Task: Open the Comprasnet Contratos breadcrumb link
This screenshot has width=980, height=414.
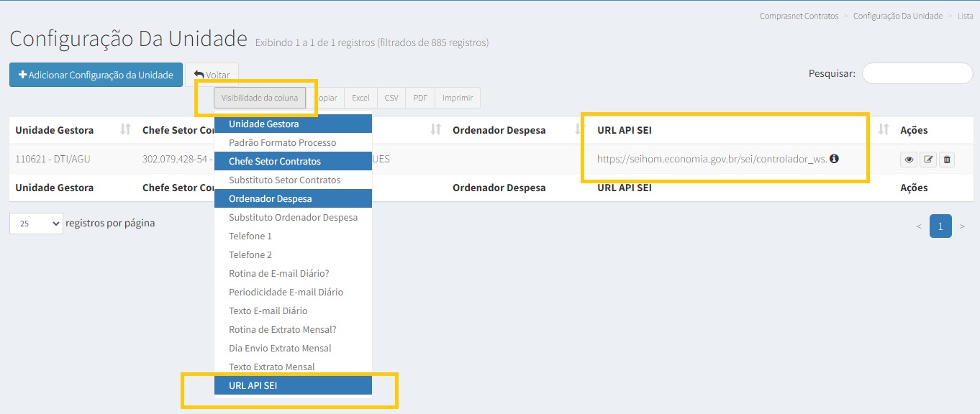Action: click(x=799, y=16)
